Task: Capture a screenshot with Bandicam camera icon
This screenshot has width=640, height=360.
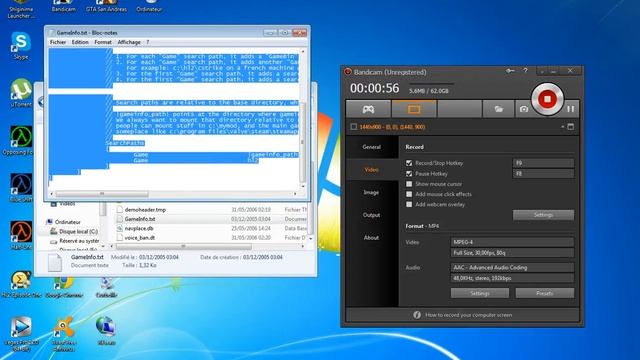Action: click(x=524, y=109)
